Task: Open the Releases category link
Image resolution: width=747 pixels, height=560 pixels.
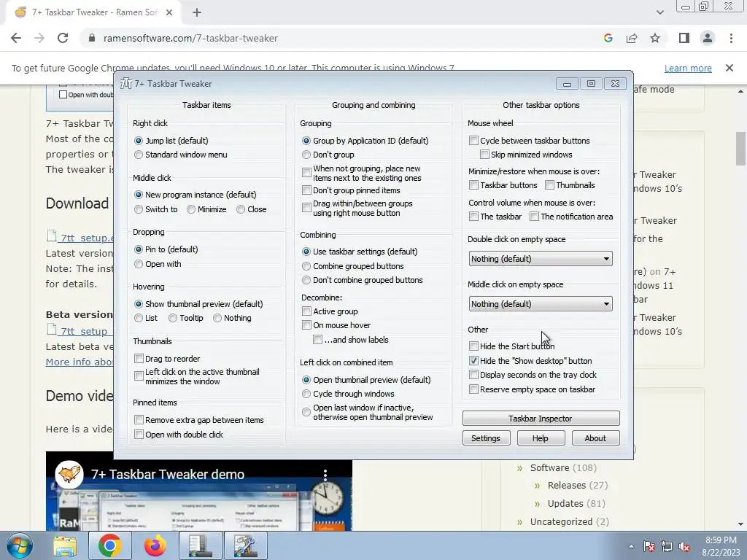Action: coord(566,485)
